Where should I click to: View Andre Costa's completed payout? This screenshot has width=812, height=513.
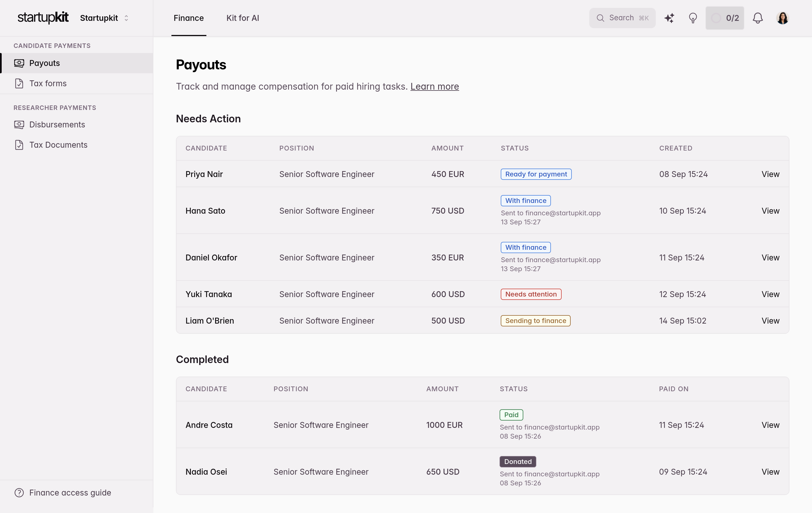point(770,425)
